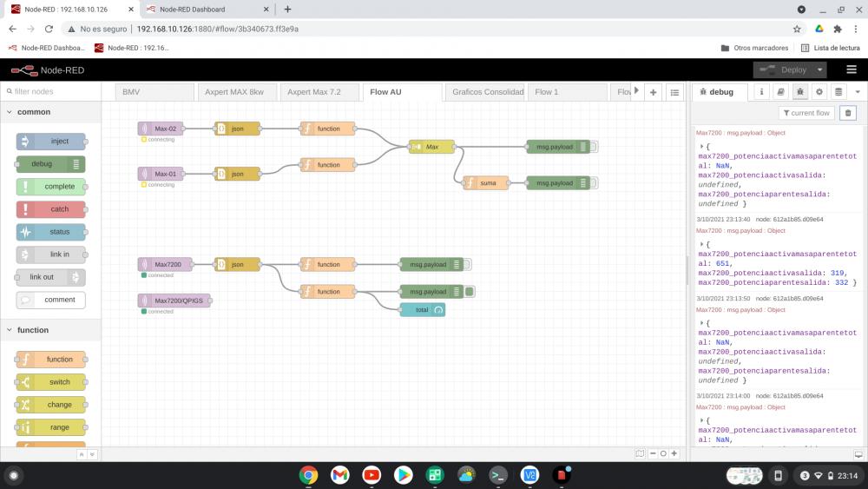Click the Deploy button
868x489 pixels.
[784, 69]
